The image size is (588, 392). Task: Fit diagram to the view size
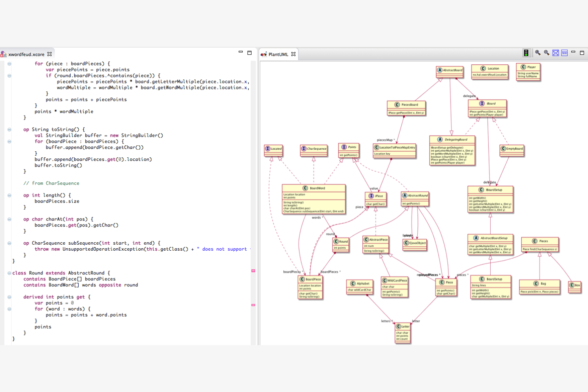pos(555,53)
